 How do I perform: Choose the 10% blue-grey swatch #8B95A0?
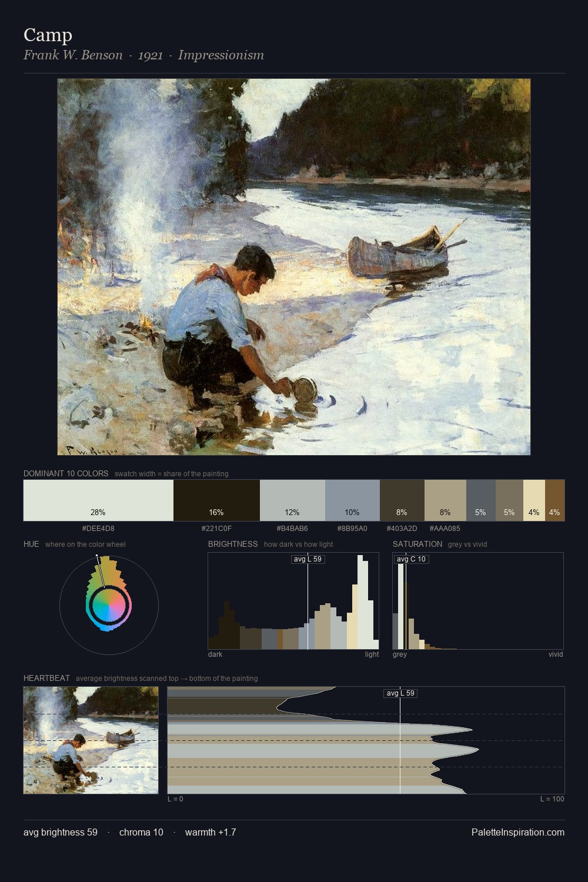352,500
